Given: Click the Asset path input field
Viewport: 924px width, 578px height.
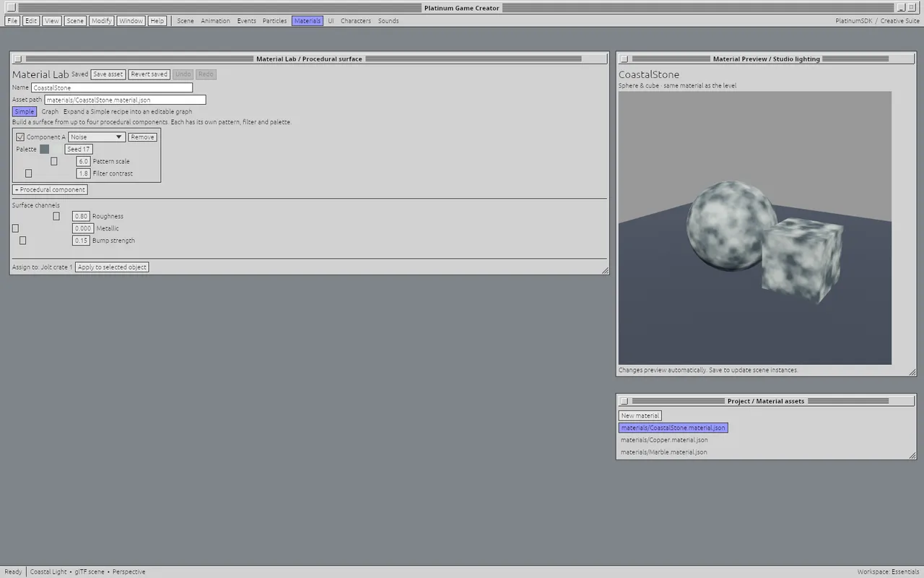Looking at the screenshot, I should [x=125, y=100].
